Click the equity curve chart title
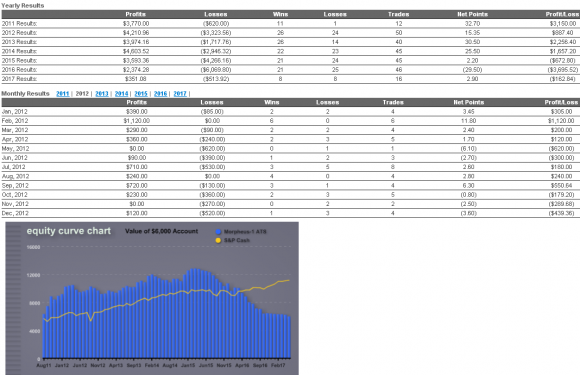Screen dimensions: 580x375 (68, 231)
